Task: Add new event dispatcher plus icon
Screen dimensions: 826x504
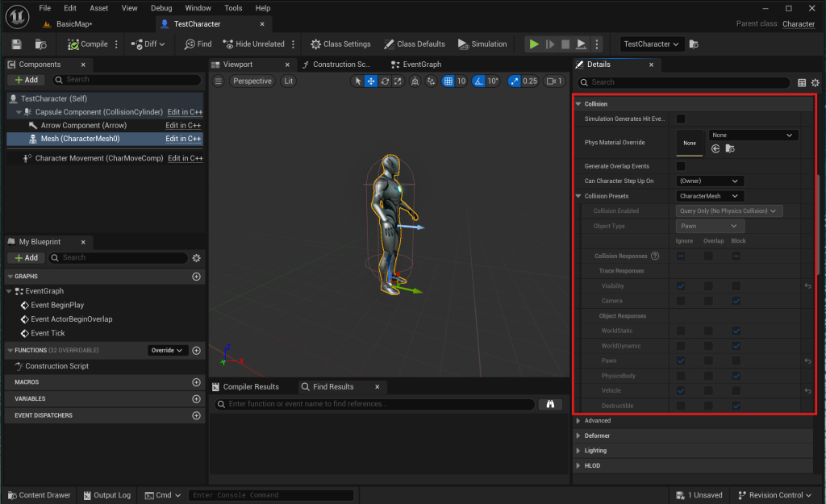Action: 197,415
